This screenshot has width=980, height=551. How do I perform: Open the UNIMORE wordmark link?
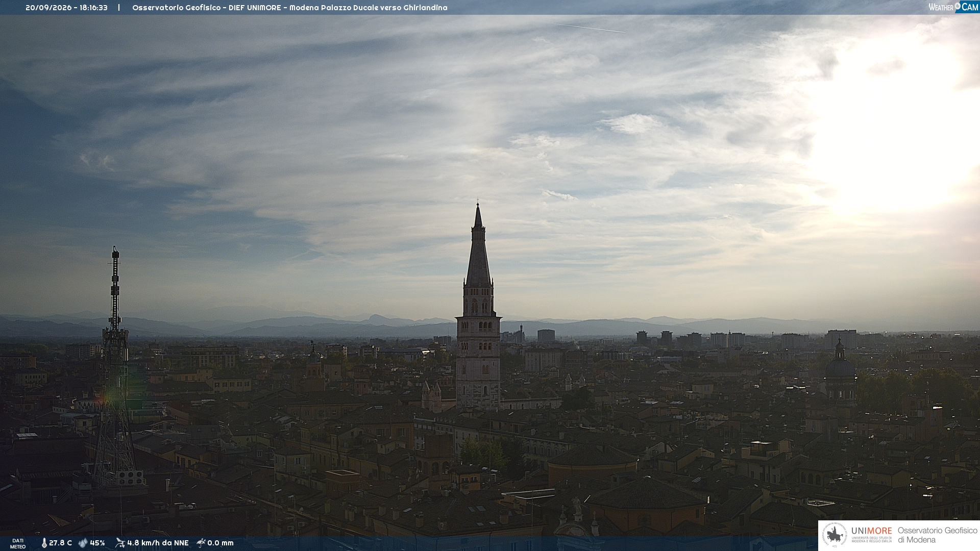871,531
